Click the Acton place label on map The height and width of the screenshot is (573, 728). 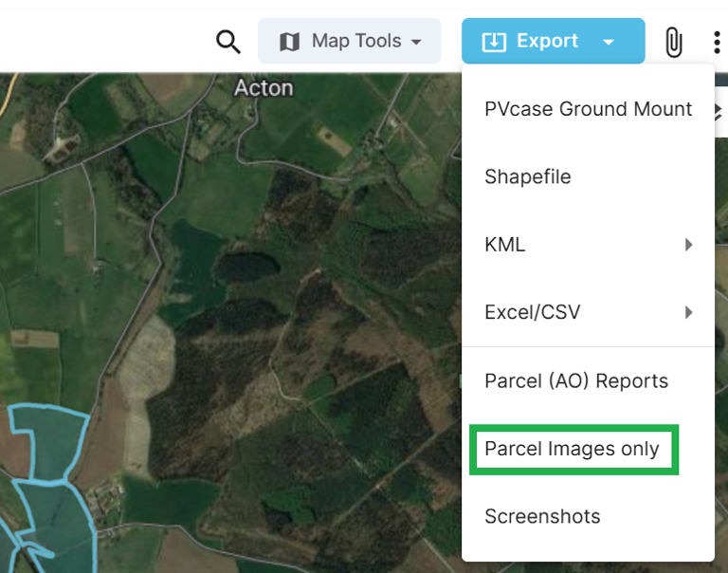point(264,88)
